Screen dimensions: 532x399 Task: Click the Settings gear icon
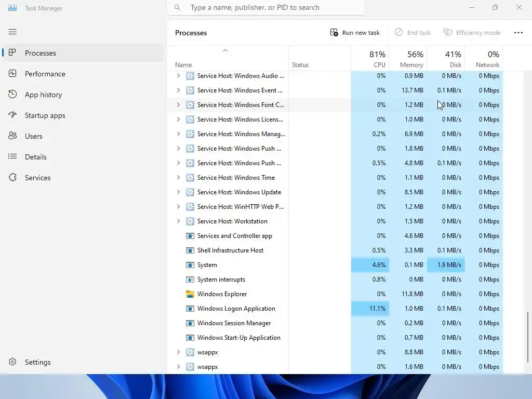pyautogui.click(x=12, y=362)
